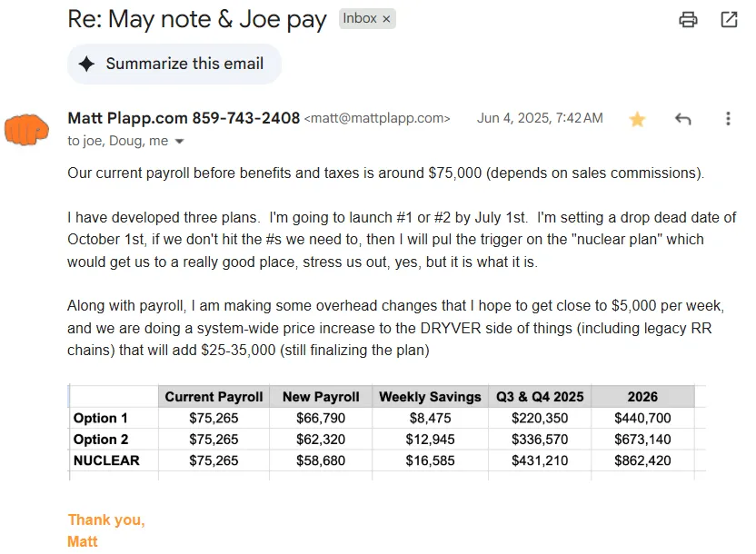This screenshot has height=554, width=756.
Task: Click the 2026 column header
Action: click(642, 396)
